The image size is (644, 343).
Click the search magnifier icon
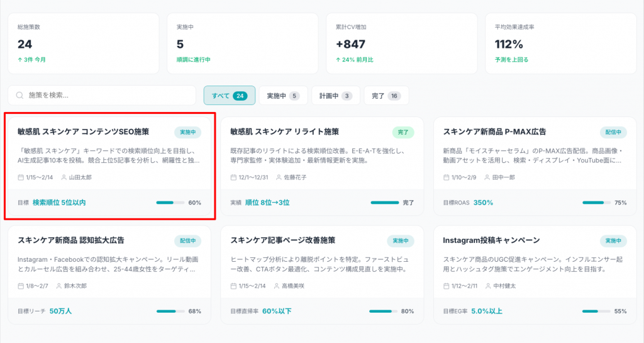19,96
